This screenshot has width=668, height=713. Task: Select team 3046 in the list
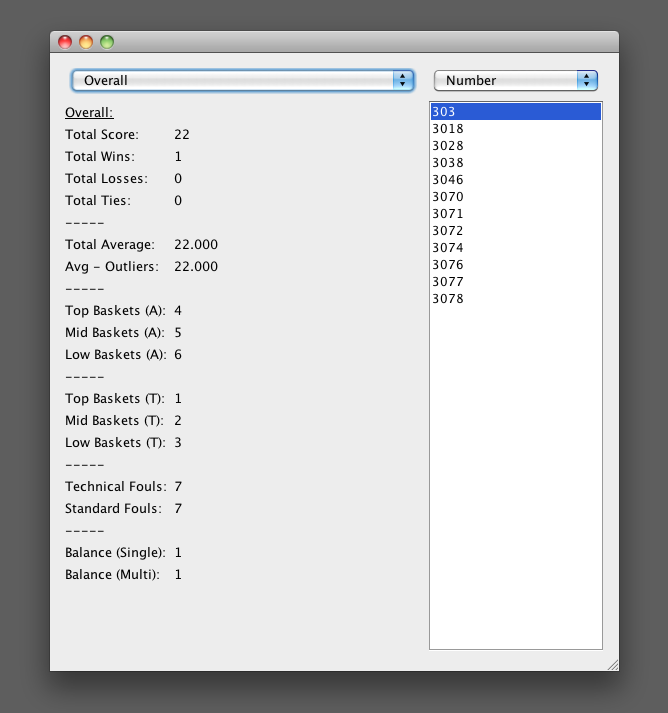coord(516,180)
